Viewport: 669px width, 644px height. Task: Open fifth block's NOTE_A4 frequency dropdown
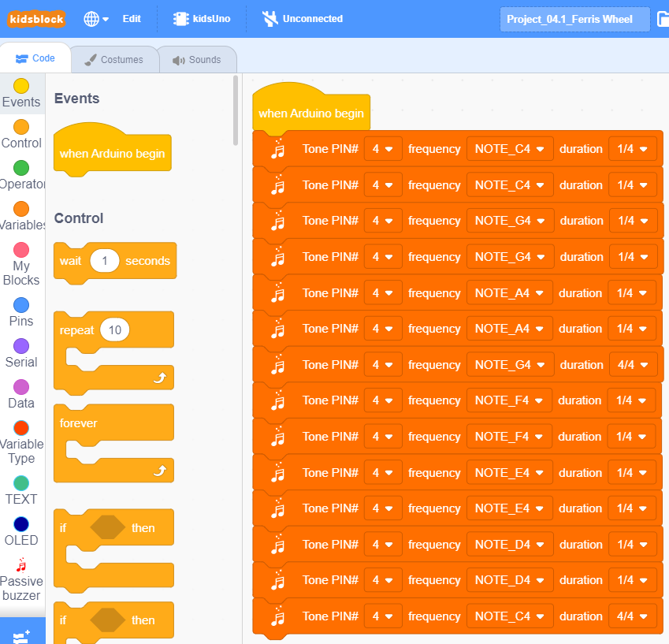(x=509, y=293)
